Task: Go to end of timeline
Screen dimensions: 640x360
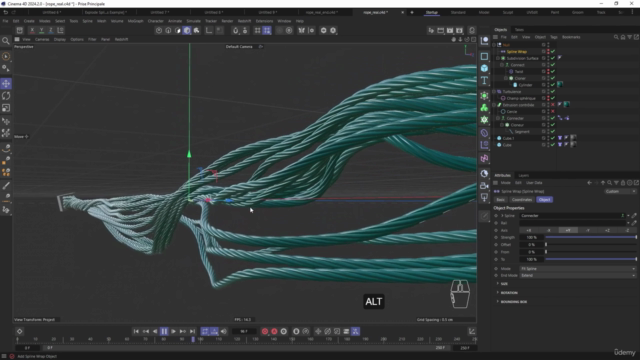Action: pos(192,331)
